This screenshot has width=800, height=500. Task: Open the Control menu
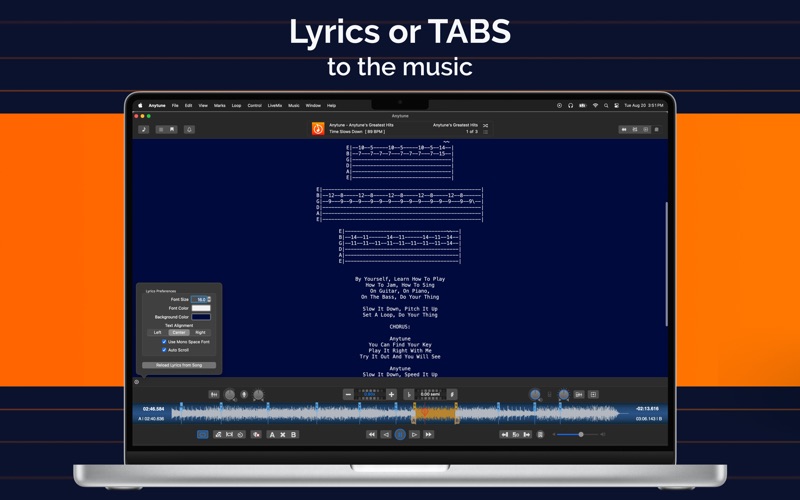pyautogui.click(x=255, y=106)
